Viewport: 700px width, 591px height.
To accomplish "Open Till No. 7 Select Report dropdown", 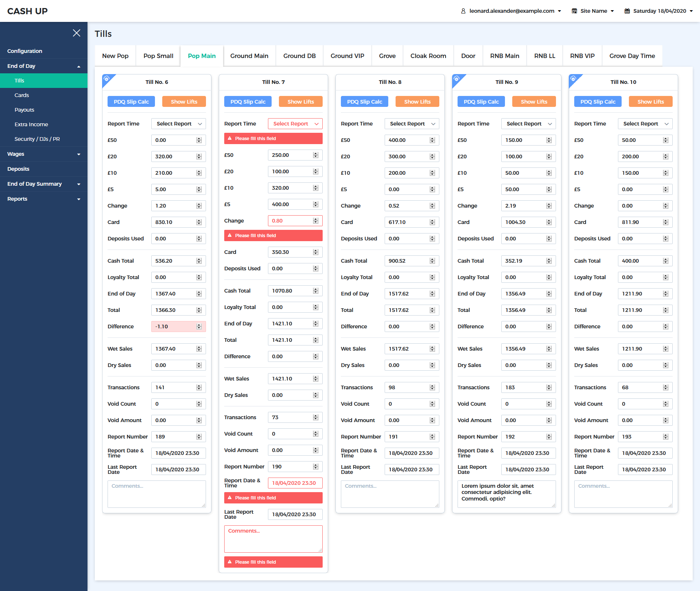I will click(295, 124).
